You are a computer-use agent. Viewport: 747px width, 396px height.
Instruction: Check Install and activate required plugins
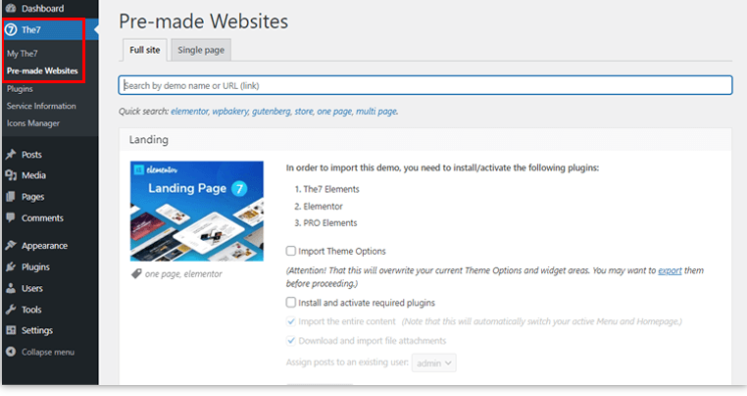click(291, 302)
